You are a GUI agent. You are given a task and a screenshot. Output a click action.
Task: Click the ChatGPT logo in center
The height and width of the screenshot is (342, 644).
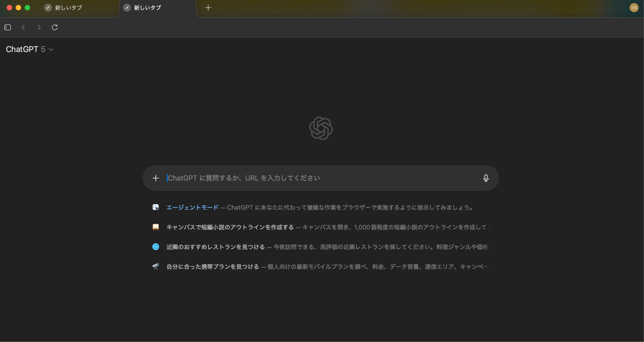coord(321,128)
